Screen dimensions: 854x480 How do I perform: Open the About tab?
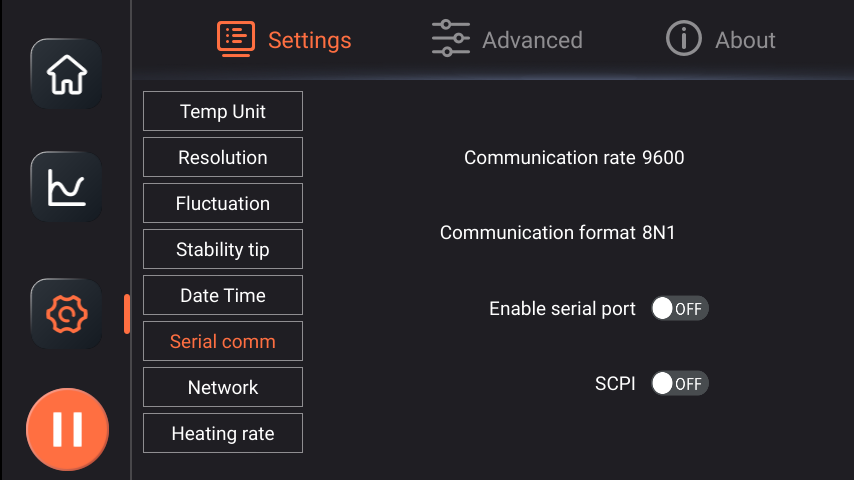tap(745, 40)
